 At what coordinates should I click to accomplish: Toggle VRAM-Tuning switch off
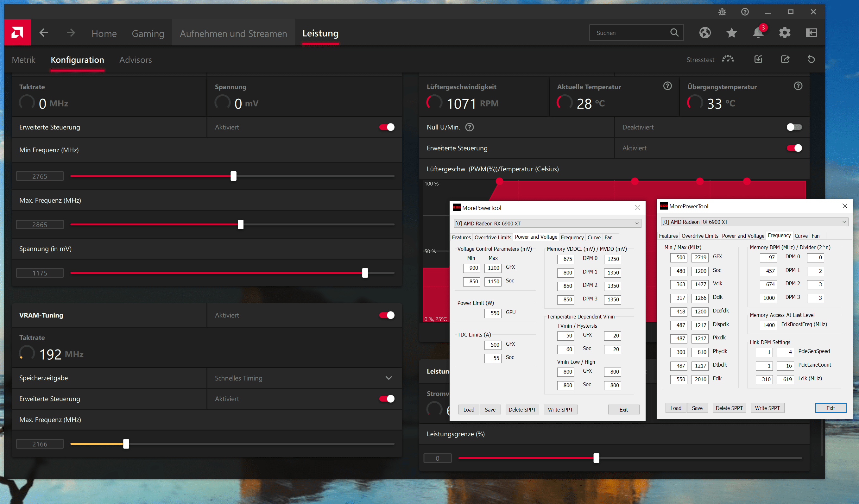point(387,315)
